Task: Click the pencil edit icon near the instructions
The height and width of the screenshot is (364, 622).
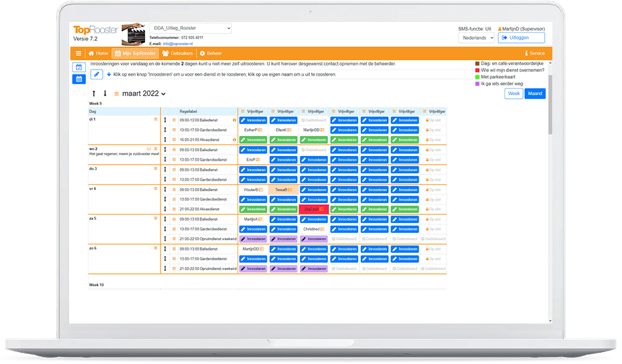Action: [x=96, y=74]
